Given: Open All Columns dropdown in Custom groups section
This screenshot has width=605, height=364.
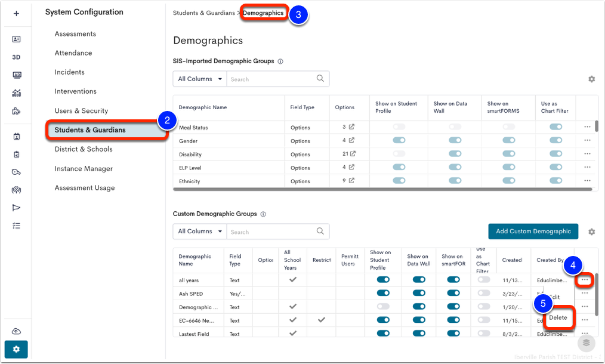Looking at the screenshot, I should 200,231.
